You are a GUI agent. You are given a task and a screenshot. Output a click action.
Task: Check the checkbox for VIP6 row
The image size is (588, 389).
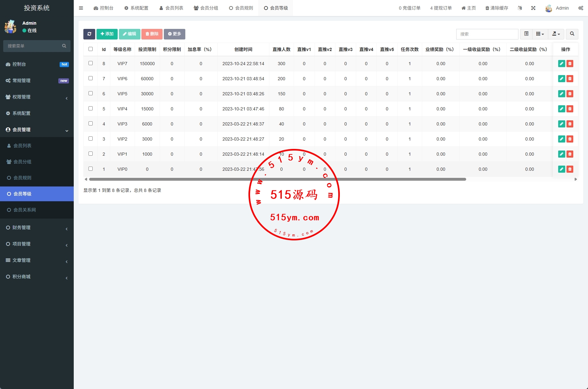pos(91,78)
